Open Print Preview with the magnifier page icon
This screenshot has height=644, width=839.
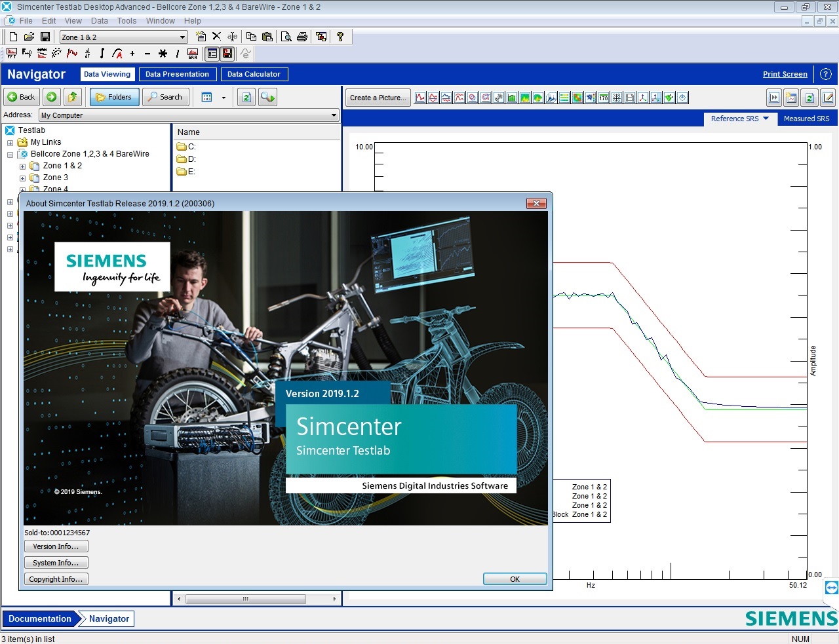pos(286,37)
